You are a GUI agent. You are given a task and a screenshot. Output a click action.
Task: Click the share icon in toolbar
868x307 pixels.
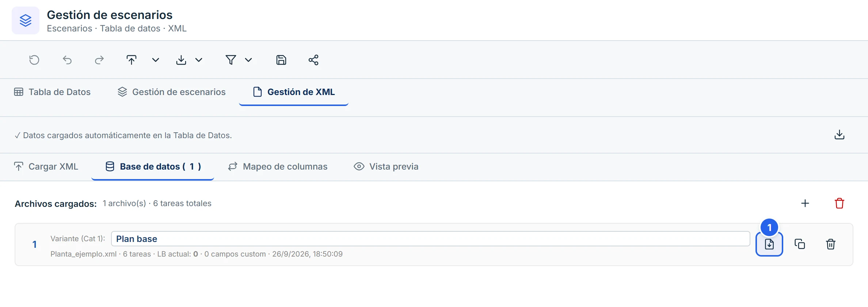pyautogui.click(x=313, y=60)
